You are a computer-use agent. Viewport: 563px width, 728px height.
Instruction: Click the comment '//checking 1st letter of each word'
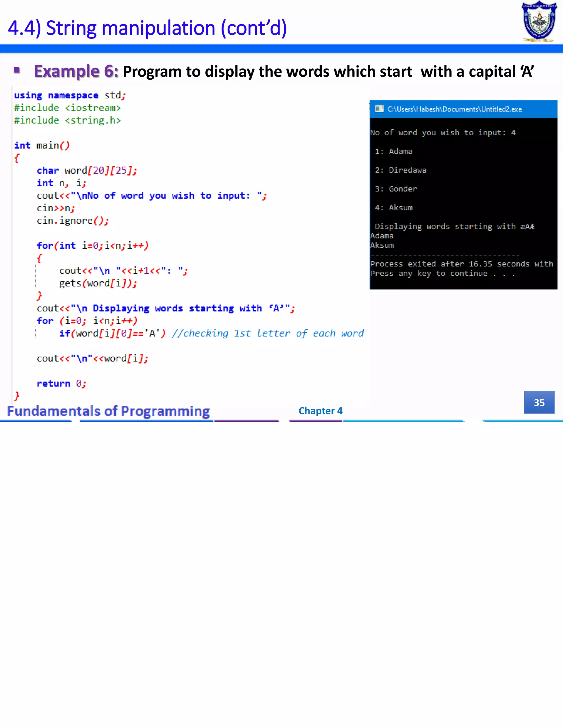tap(268, 333)
